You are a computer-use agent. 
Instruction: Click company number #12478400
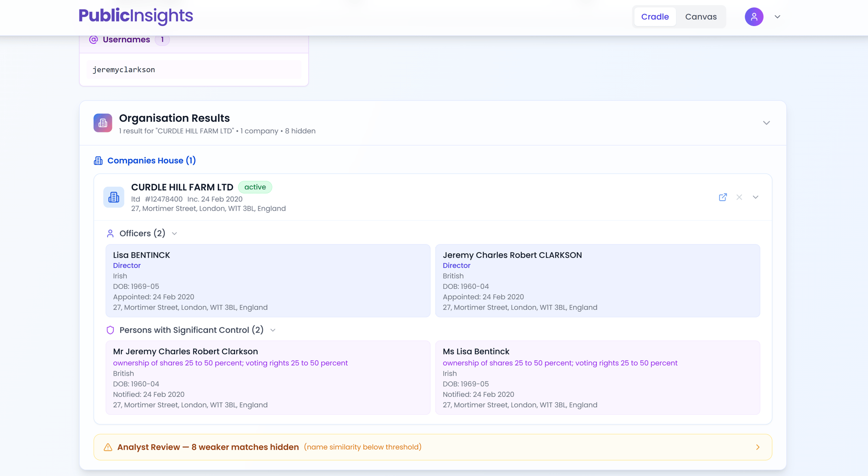tap(164, 199)
